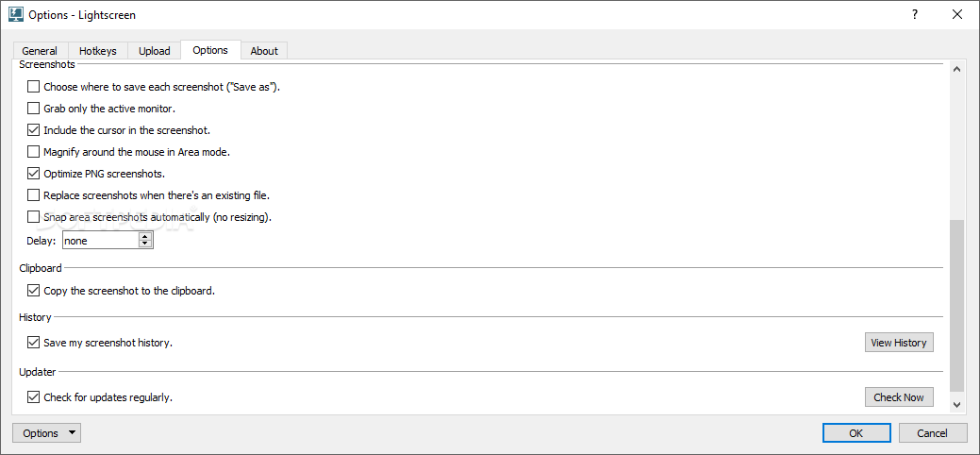980x455 pixels.
Task: Click the Lightscreen app icon in title bar
Action: point(15,14)
